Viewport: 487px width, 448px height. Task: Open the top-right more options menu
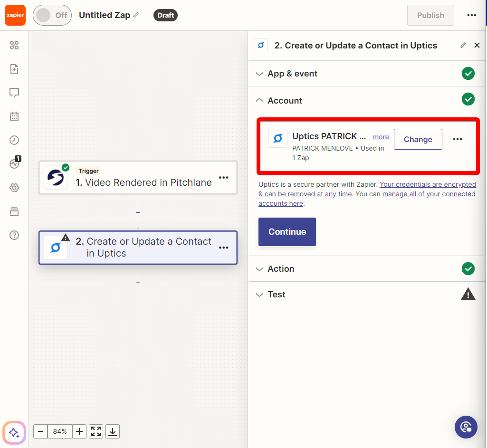point(471,15)
